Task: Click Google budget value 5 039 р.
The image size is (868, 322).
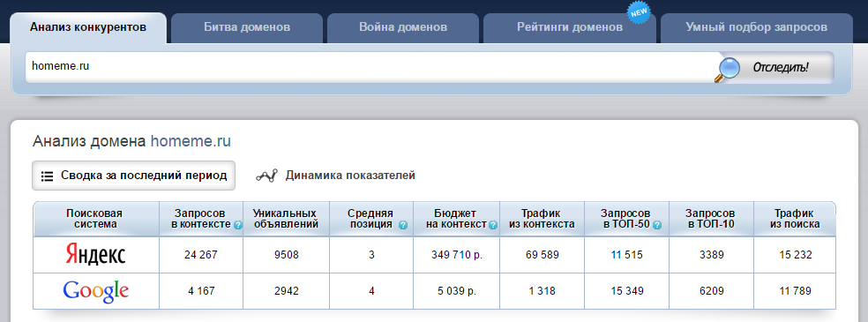Action: pyautogui.click(x=456, y=291)
